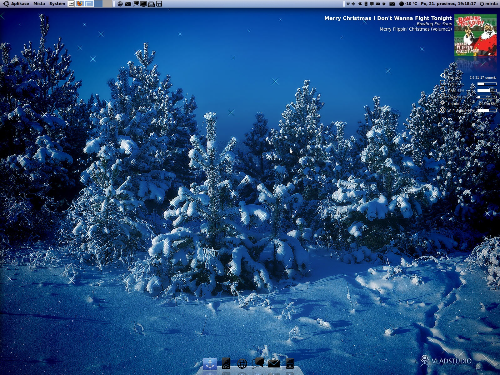Switch to the third workspace in pager
The width and height of the screenshot is (500, 375).
point(99,4)
